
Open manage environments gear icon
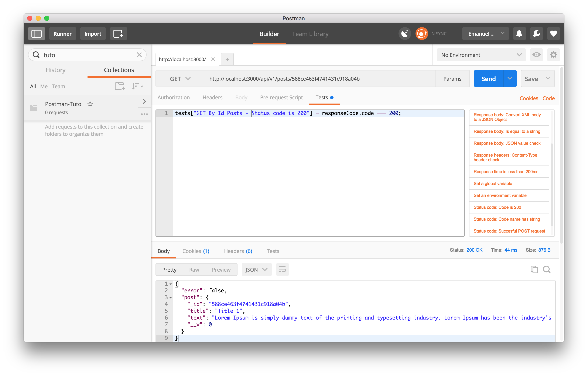coord(553,55)
